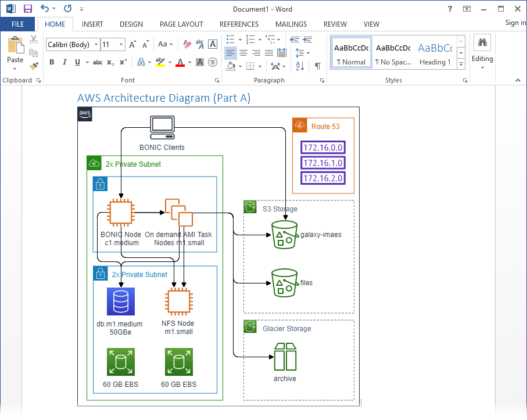Click the Text Effects glowing A icon
Image resolution: width=527 pixels, height=420 pixels.
(x=141, y=62)
